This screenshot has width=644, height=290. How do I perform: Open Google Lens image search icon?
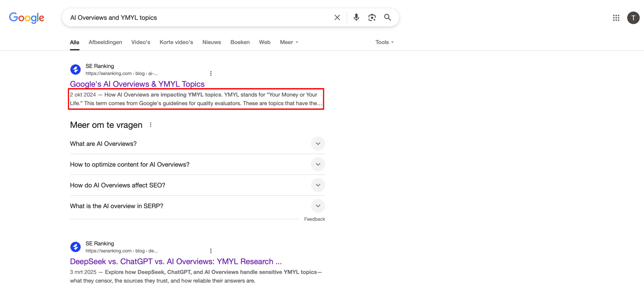point(372,17)
